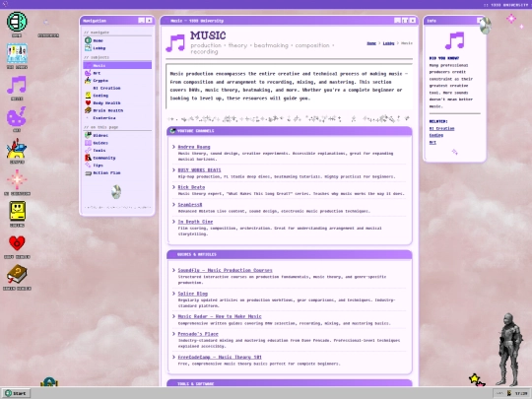Click the Lobby breadcrumb link
Screen dimensions: 532x399
point(388,43)
